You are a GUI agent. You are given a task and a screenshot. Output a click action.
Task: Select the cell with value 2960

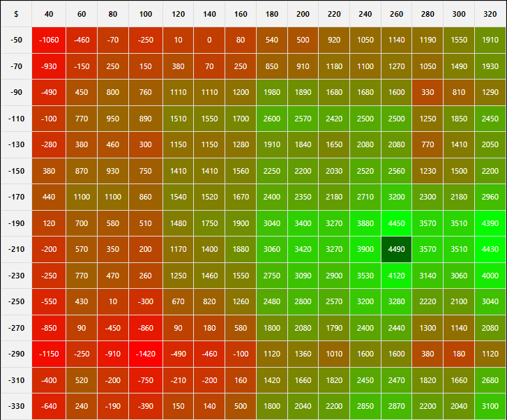[x=490, y=197]
